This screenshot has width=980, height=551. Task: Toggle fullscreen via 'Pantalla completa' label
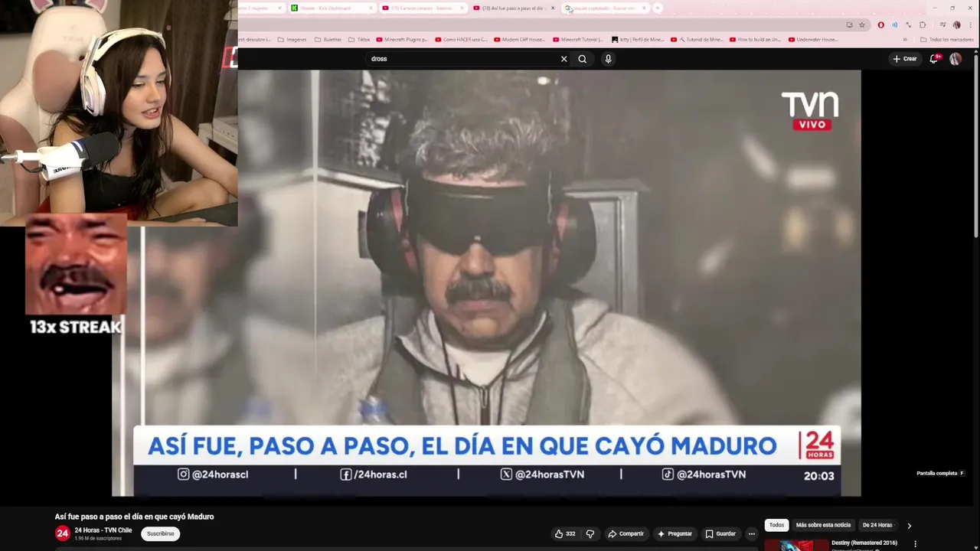click(x=940, y=473)
